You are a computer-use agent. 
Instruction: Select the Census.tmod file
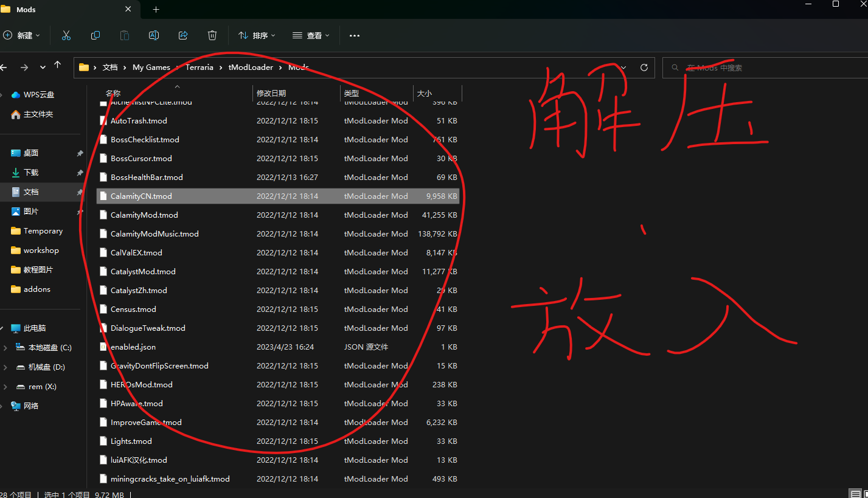pos(278,310)
